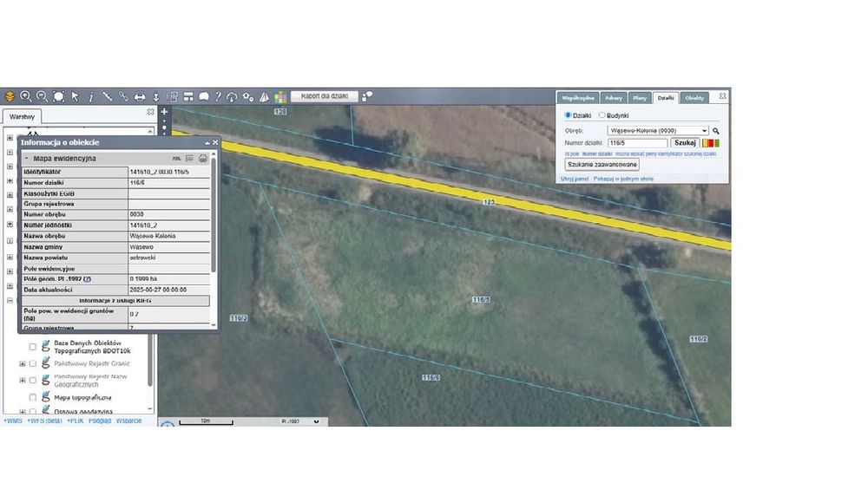Expand Państwowy Rejestr Nazw Geograficznych node
This screenshot has width=868, height=483.
[x=23, y=380]
